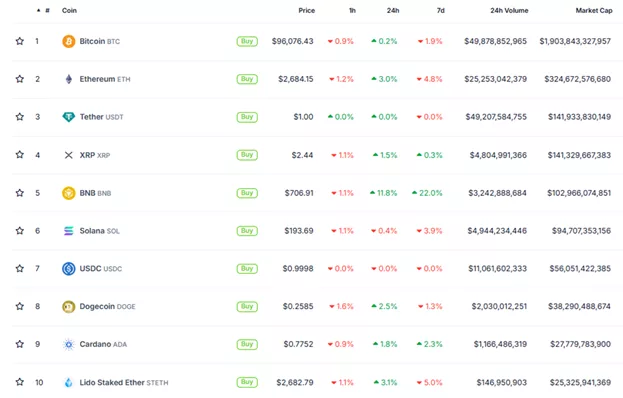
Task: Click the Ethereum diamond logo
Action: (x=69, y=79)
